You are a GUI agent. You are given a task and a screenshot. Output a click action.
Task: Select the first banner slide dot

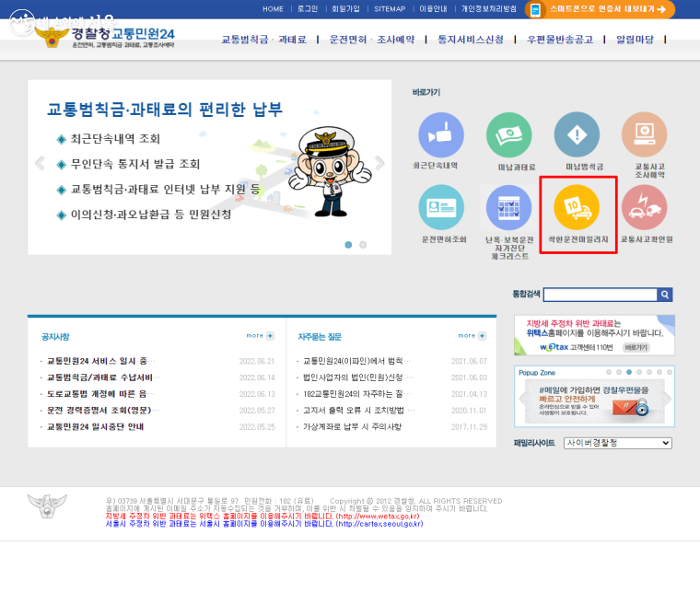pyautogui.click(x=348, y=245)
